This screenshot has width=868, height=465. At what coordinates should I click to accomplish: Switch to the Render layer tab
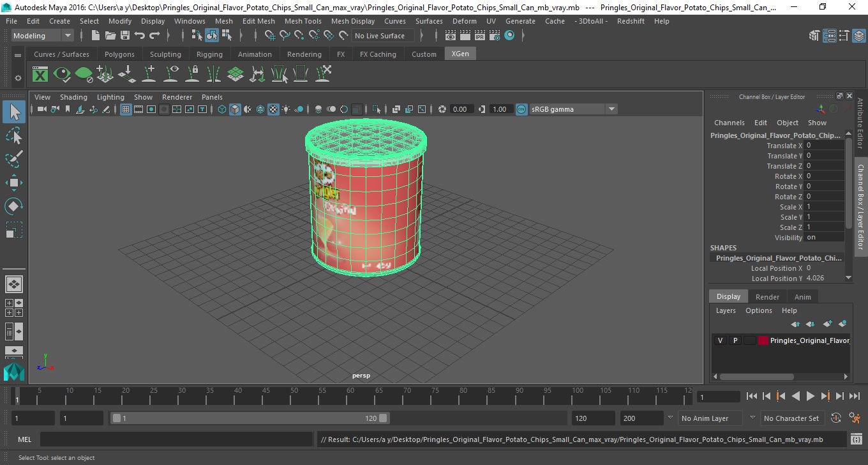coord(767,297)
